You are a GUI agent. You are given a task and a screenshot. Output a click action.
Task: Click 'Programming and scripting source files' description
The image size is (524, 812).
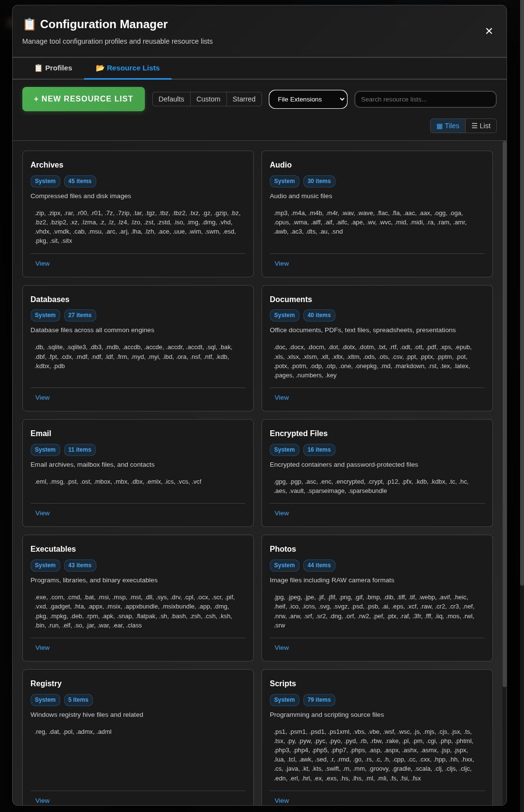[x=327, y=715]
